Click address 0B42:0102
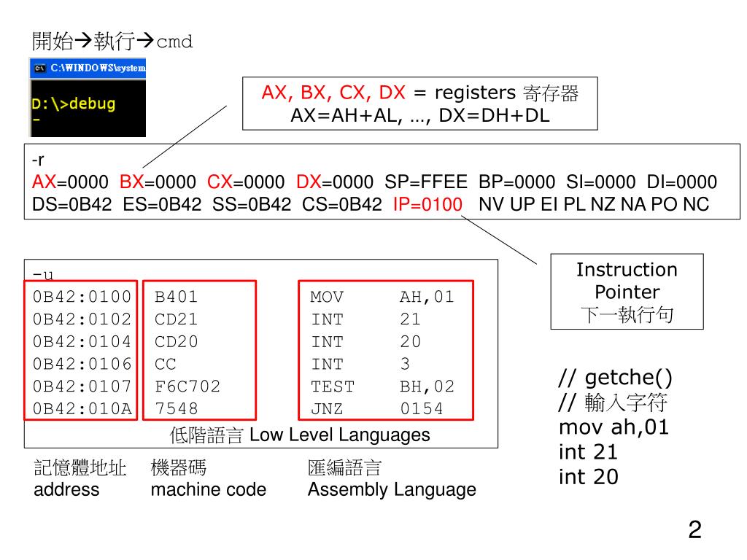 pyautogui.click(x=82, y=319)
